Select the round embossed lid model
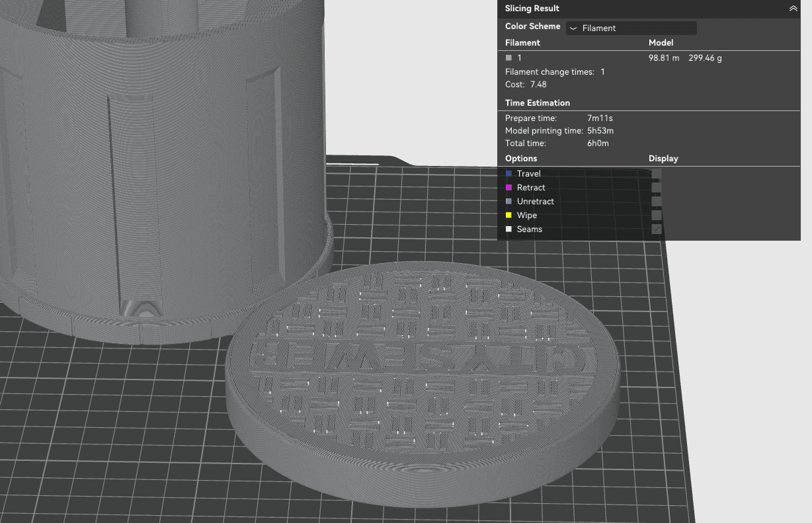Image resolution: width=812 pixels, height=523 pixels. coord(423,383)
